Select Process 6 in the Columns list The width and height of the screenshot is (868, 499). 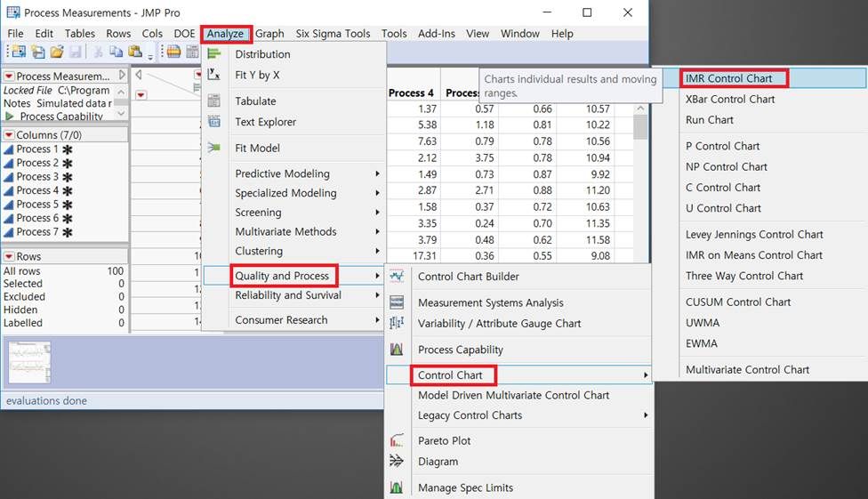(37, 218)
